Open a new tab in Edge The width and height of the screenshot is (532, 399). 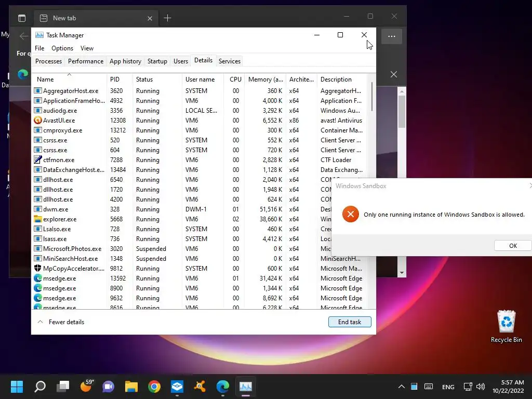pos(167,18)
